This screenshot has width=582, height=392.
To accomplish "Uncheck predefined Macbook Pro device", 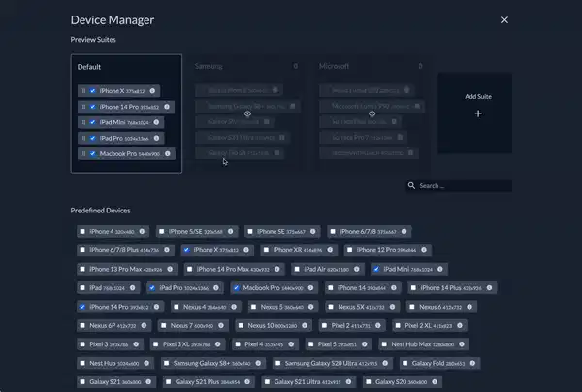I will [236, 287].
